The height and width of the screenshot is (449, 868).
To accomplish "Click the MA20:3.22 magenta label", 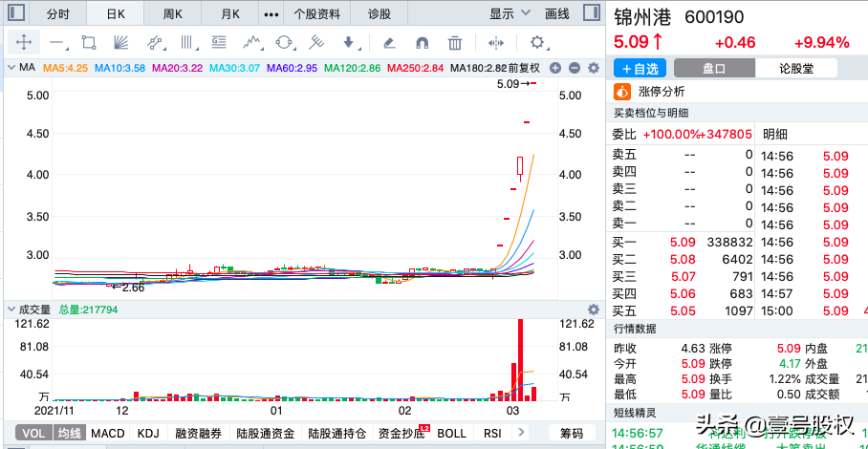I will tap(178, 68).
